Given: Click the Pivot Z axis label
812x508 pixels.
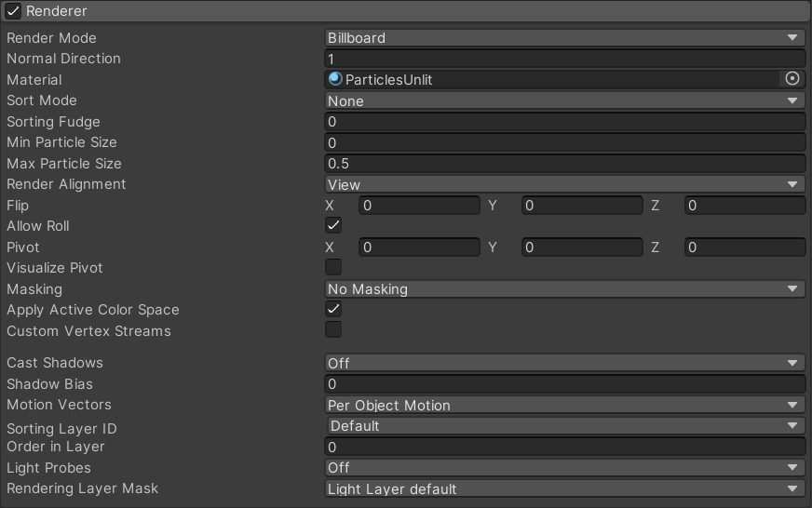Looking at the screenshot, I should [655, 247].
